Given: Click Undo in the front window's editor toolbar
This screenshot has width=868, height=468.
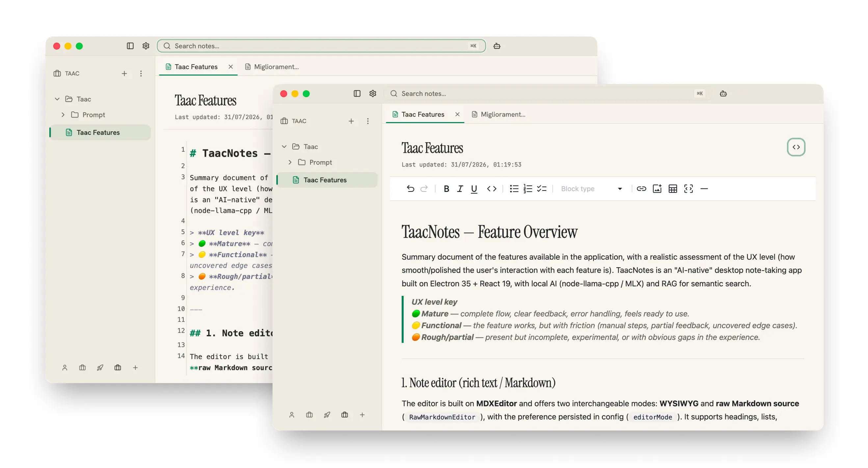Looking at the screenshot, I should 410,189.
